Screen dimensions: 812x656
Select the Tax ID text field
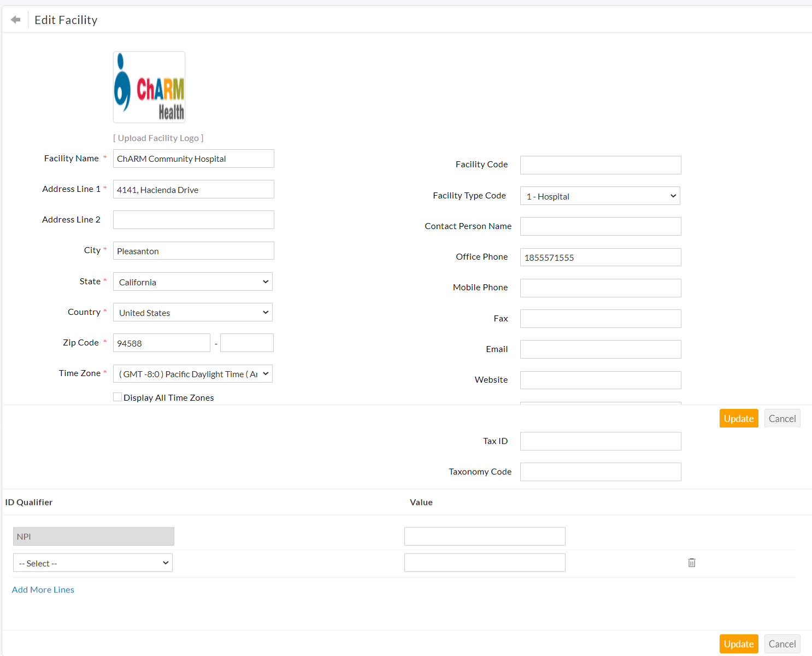(x=601, y=441)
